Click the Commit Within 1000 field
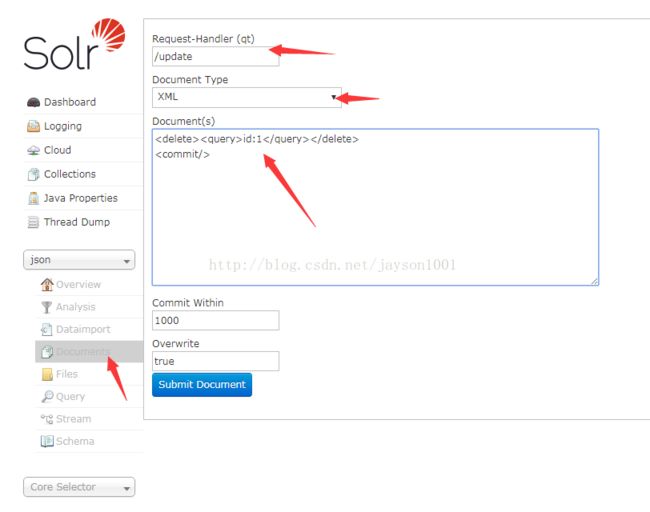Viewport: 650px width, 512px height. click(x=216, y=320)
